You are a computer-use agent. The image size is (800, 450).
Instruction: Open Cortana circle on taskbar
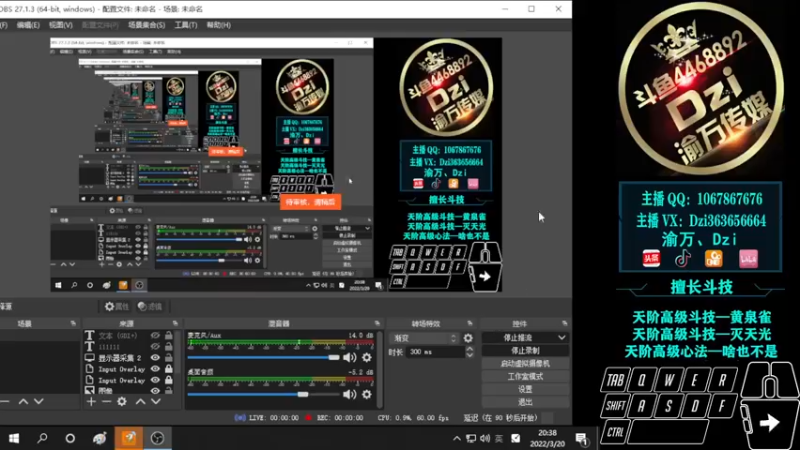[x=70, y=438]
